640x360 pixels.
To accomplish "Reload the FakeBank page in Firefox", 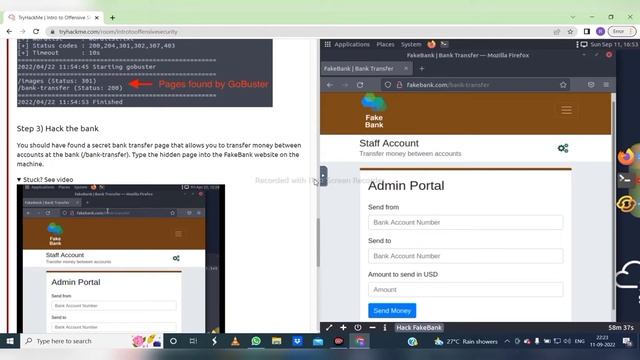I will [x=360, y=85].
